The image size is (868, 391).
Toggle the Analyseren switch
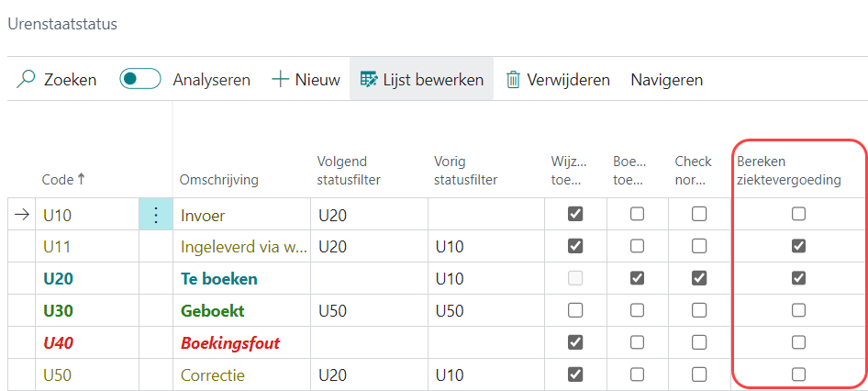[x=139, y=80]
